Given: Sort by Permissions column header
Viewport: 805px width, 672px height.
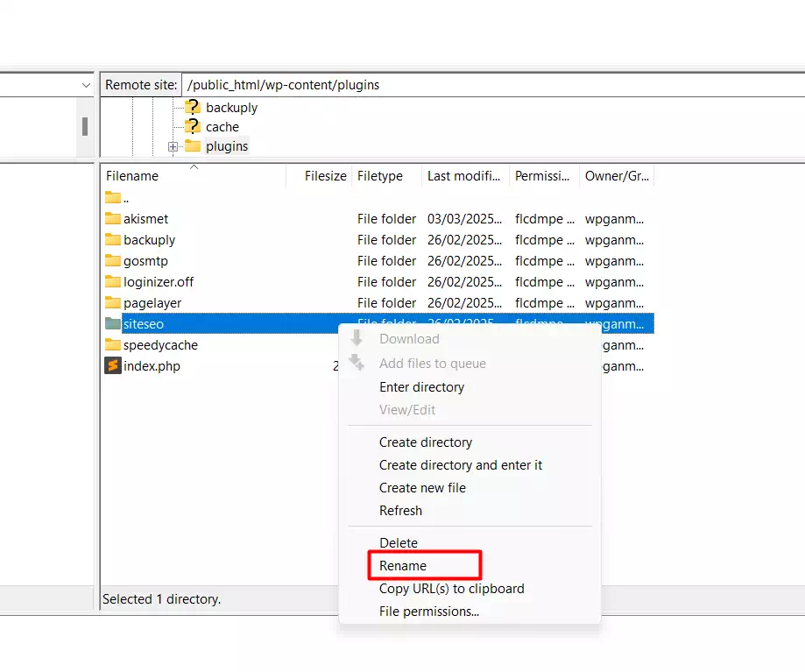Looking at the screenshot, I should tap(544, 176).
